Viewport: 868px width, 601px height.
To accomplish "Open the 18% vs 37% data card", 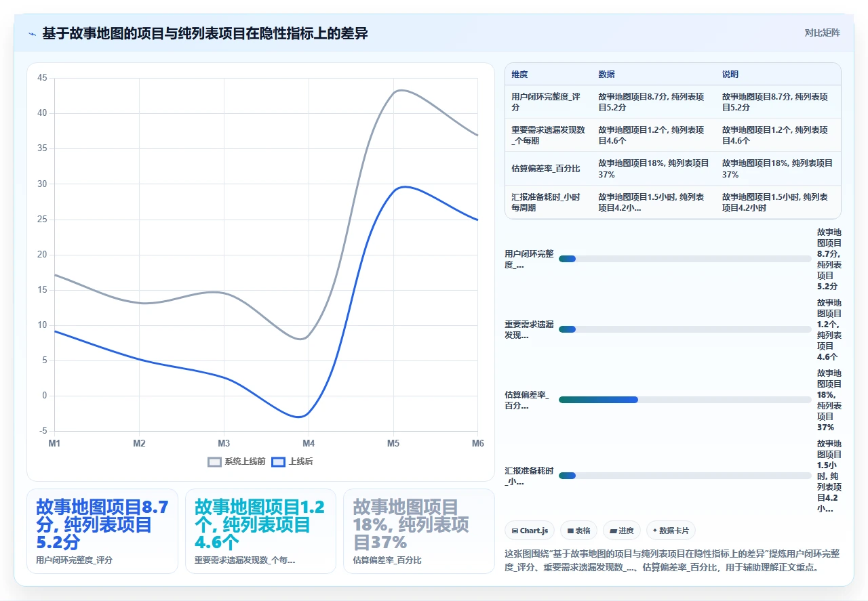I will coord(419,531).
